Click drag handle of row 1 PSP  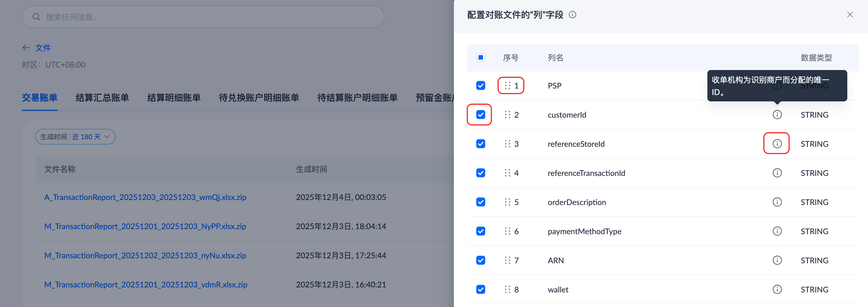(507, 86)
